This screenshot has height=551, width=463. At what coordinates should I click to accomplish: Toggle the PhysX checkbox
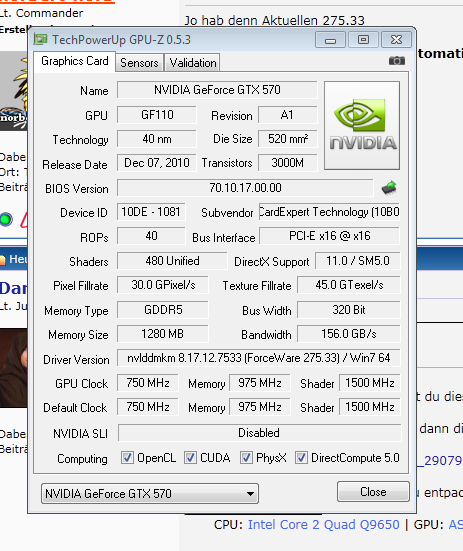tap(246, 458)
